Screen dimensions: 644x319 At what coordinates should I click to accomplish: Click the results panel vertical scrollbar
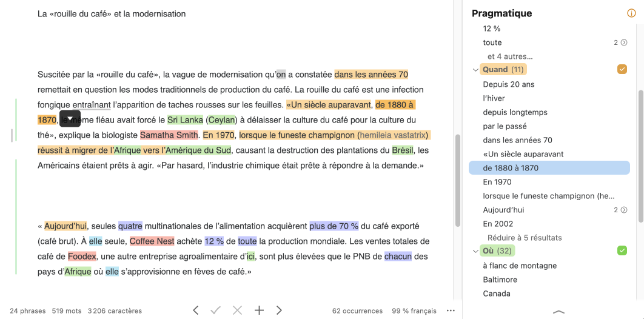(x=640, y=152)
